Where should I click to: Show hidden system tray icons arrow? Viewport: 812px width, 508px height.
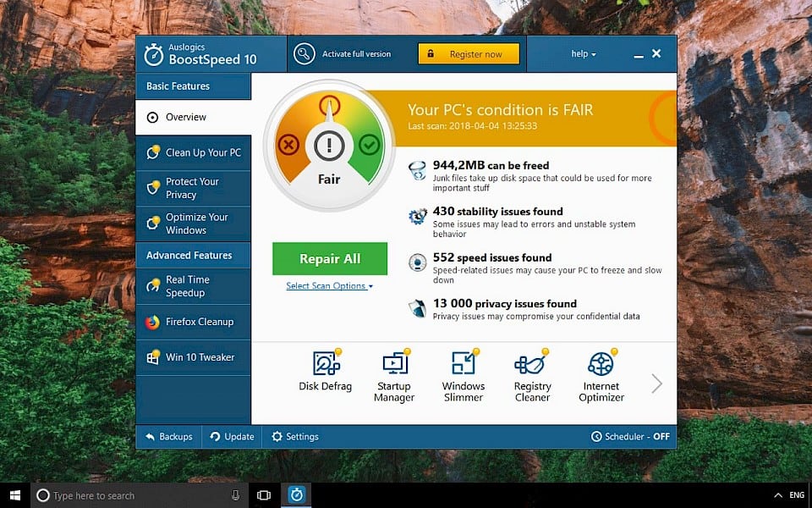778,495
